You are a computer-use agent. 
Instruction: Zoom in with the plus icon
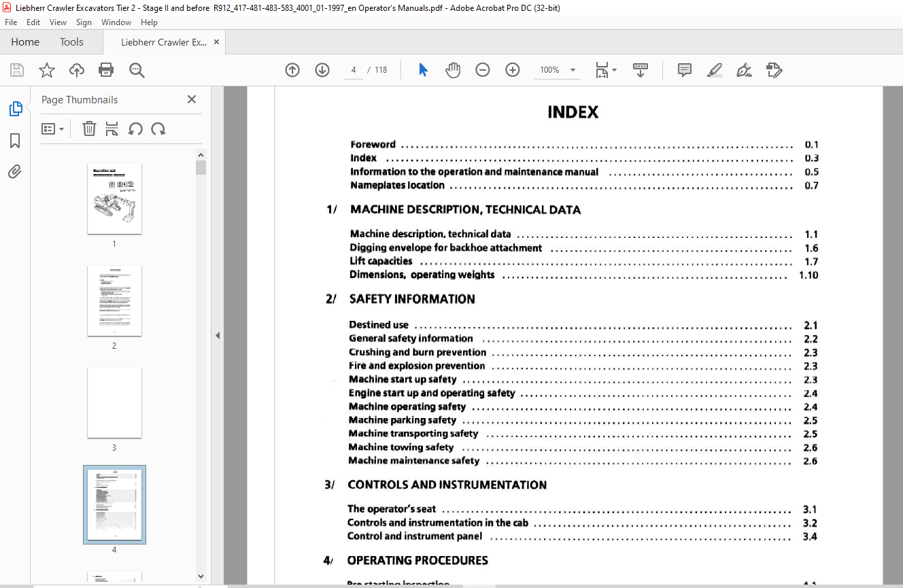tap(513, 70)
